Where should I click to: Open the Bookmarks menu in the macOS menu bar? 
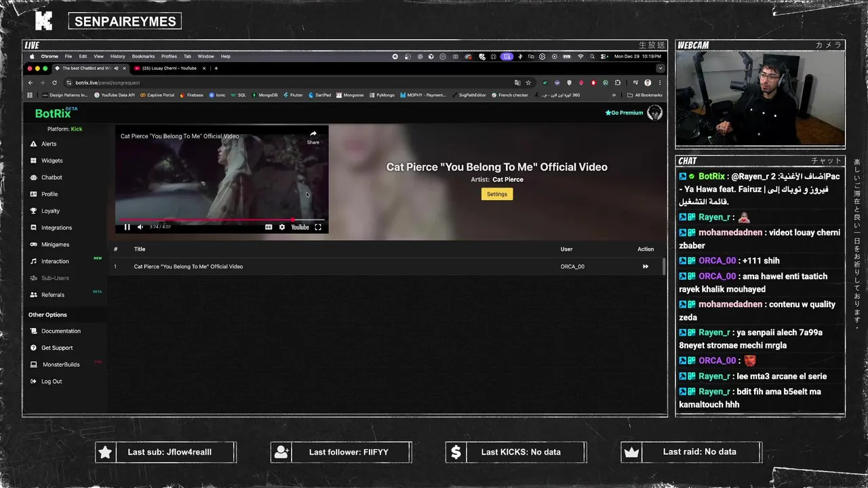[x=143, y=56]
